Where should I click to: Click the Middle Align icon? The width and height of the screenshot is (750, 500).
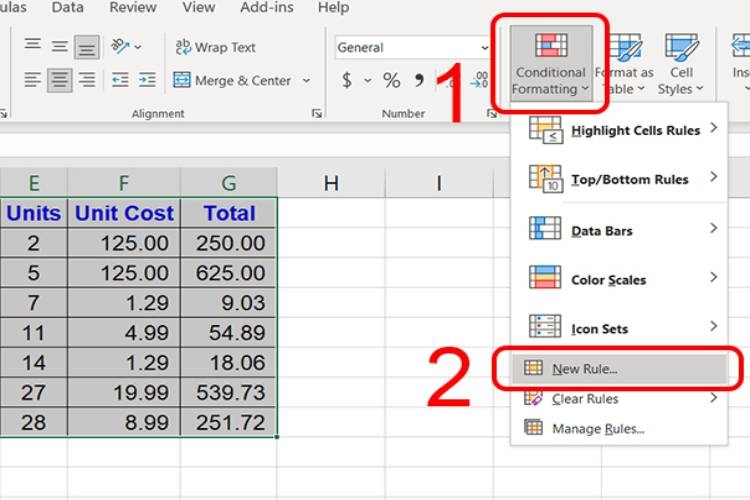pos(60,46)
